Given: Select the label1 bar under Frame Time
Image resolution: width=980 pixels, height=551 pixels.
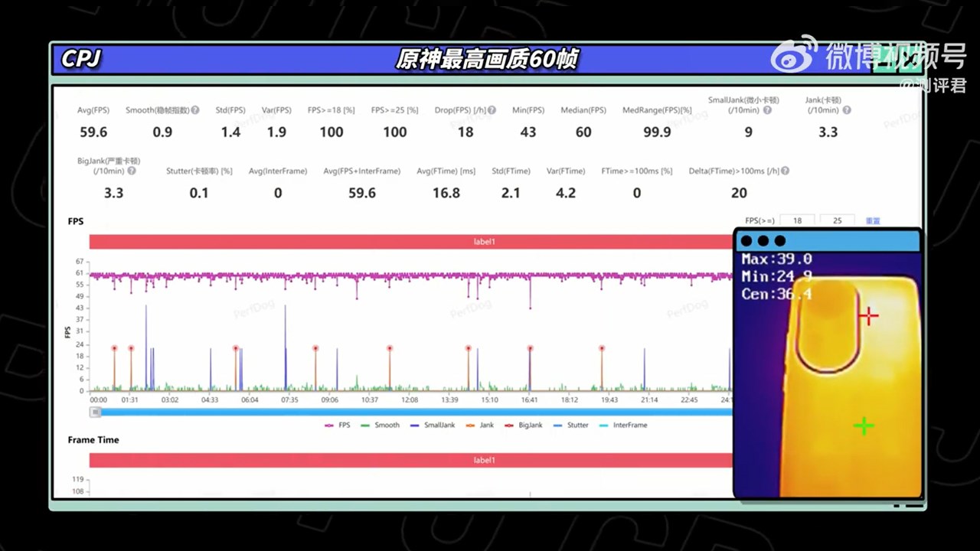Looking at the screenshot, I should pos(411,460).
